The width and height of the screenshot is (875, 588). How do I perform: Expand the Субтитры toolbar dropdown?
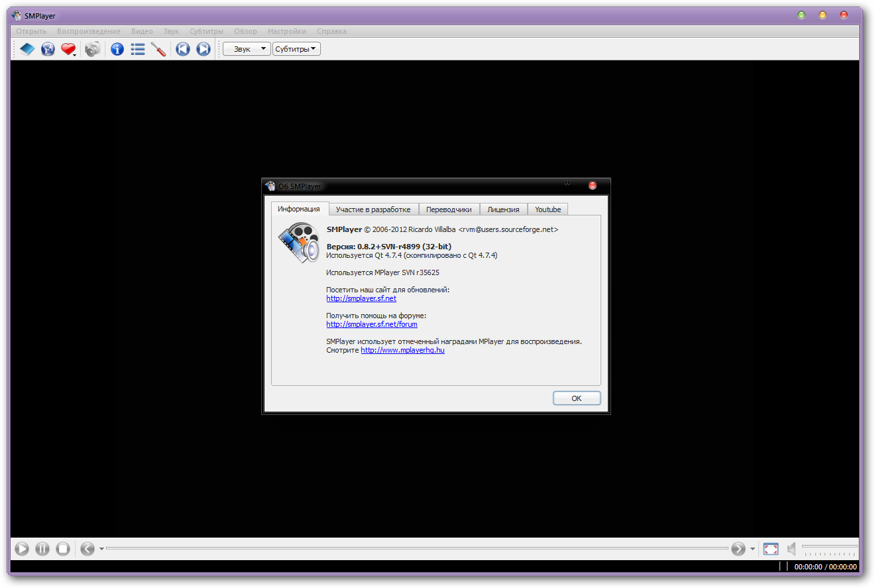tap(296, 49)
